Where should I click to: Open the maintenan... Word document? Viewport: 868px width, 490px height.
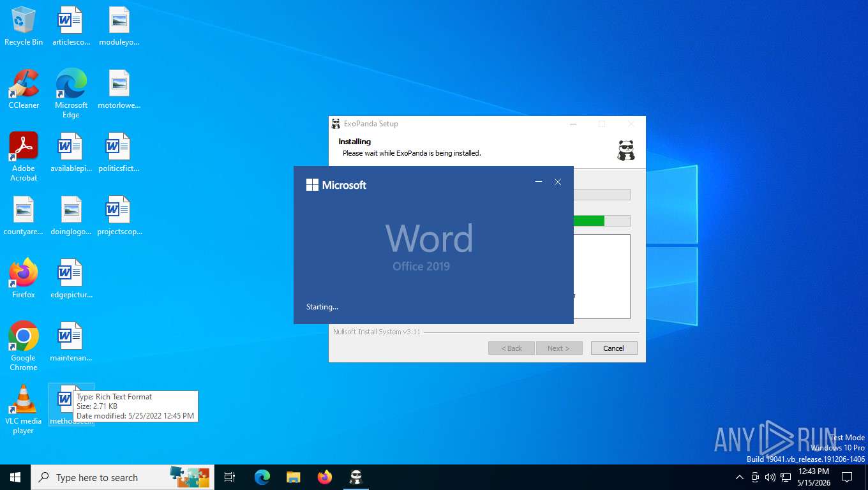click(71, 342)
